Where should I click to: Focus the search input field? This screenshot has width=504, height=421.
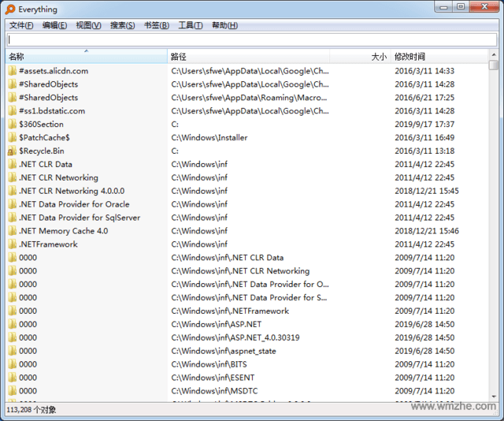[x=252, y=39]
